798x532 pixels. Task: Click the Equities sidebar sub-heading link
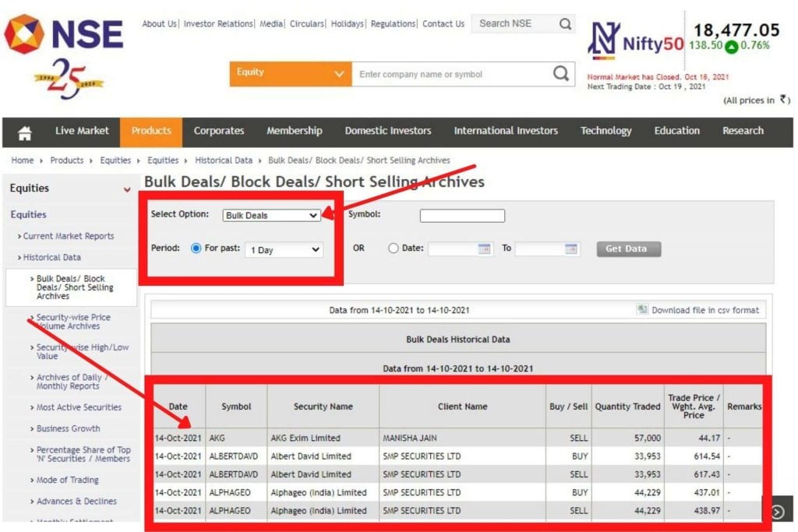click(29, 215)
